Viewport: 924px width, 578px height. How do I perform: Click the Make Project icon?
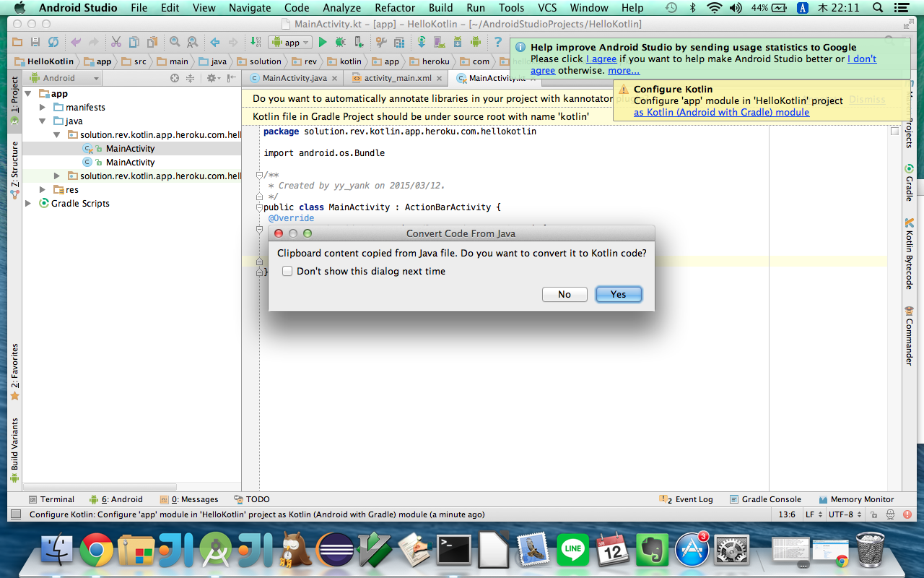(256, 43)
